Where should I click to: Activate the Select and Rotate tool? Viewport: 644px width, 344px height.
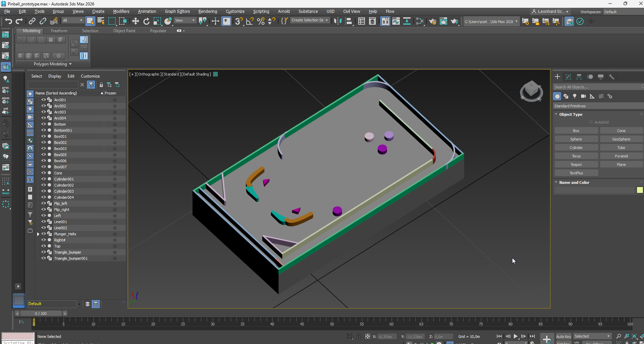click(x=146, y=21)
